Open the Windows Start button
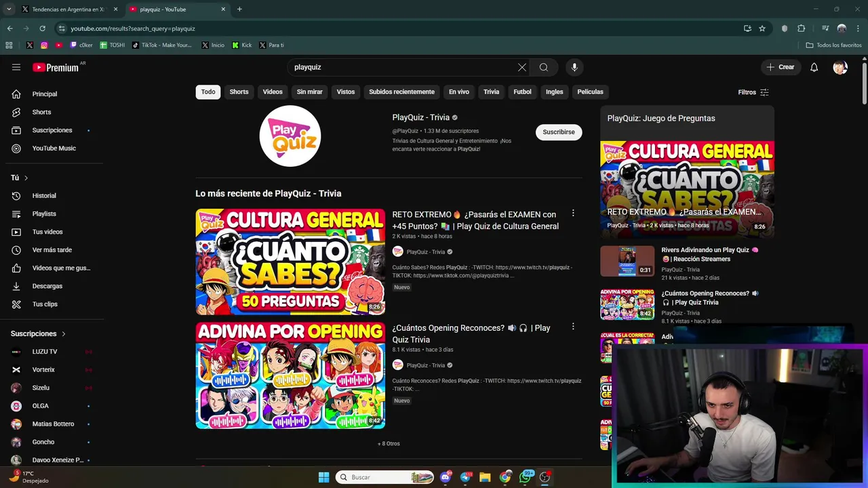Screen dimensions: 868x488 pyautogui.click(x=323, y=477)
